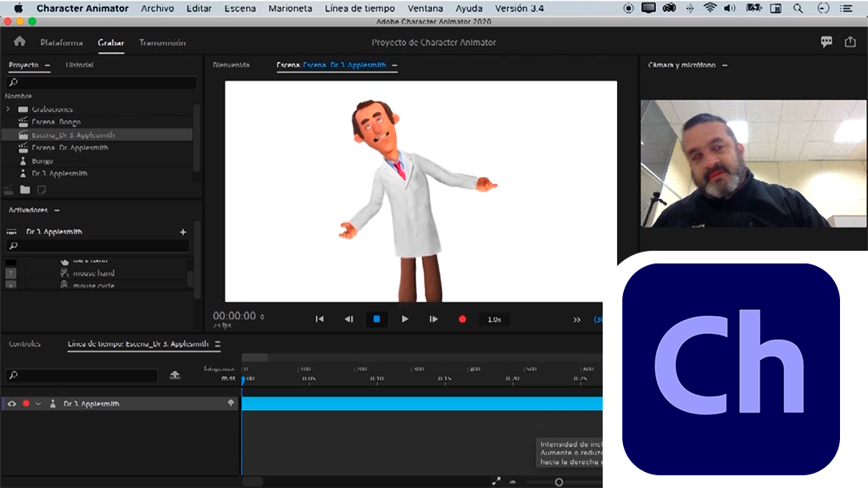Adjust the timeline zoom slider handle
This screenshot has width=868, height=488.
pyautogui.click(x=559, y=482)
